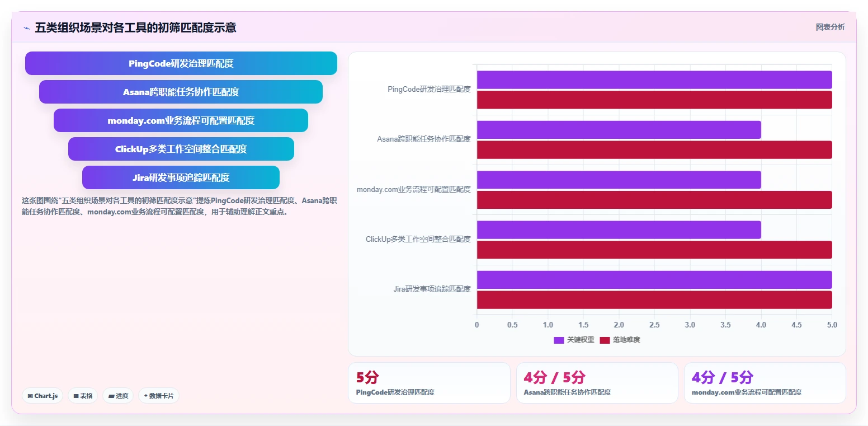
Task: Toggle the red 落地难度 legend swatch
Action: click(x=605, y=340)
